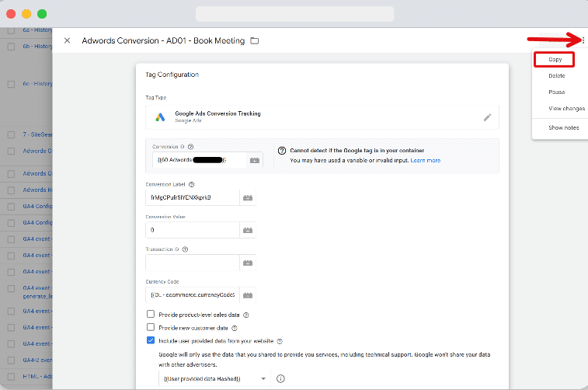This screenshot has height=390, width=588.
Task: Choose Copy from the actions menu
Action: [555, 60]
